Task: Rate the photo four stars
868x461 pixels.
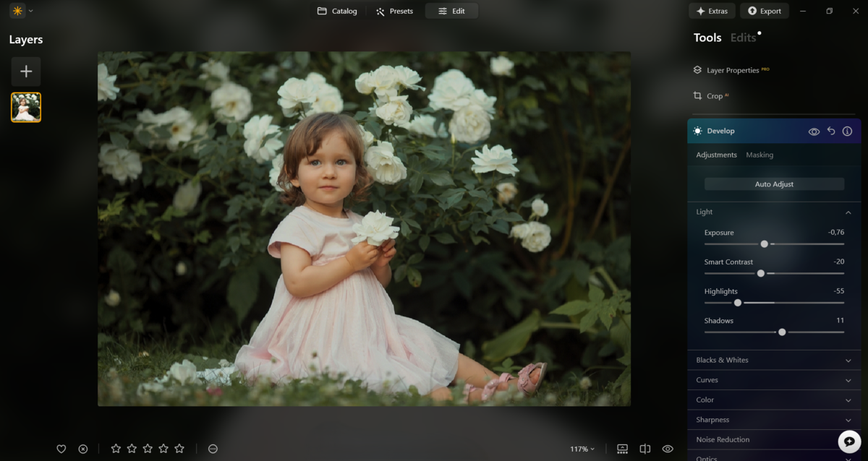Action: [163, 449]
